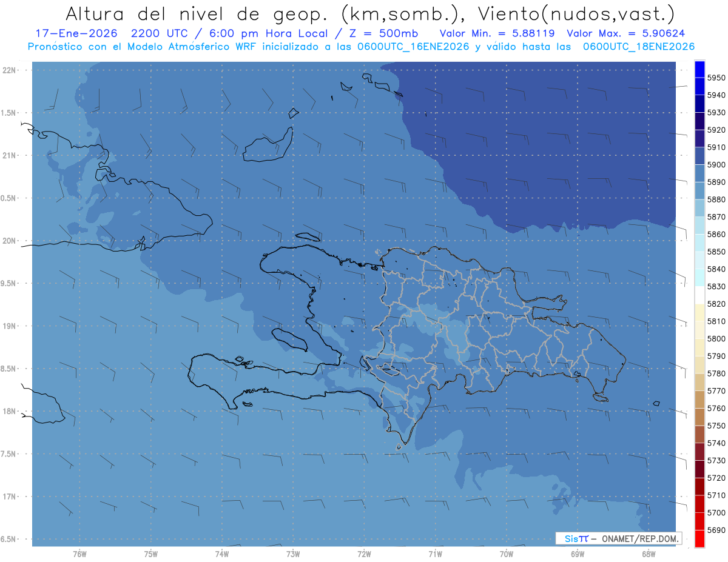Viewport: 728px width, 562px height.
Task: Click the 5690 legend value
Action: (716, 530)
